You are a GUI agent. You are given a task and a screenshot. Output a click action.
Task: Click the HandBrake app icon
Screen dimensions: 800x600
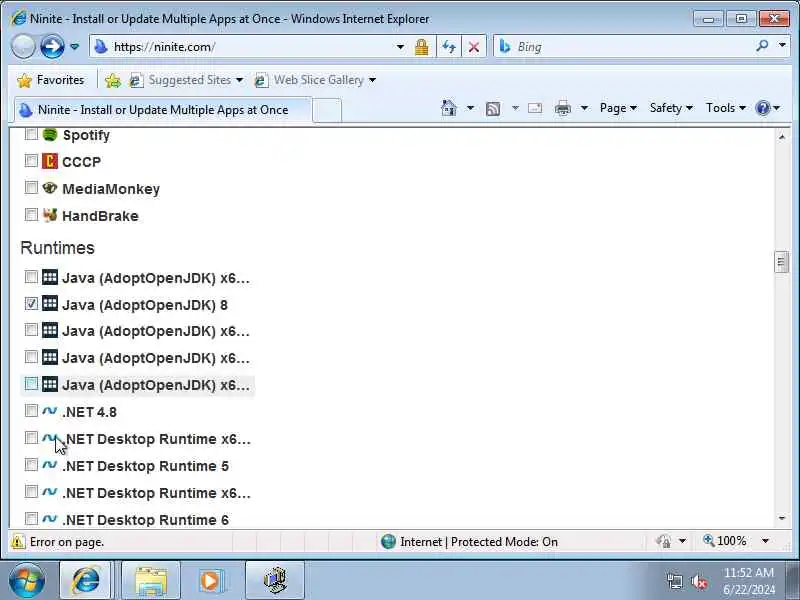[49, 215]
